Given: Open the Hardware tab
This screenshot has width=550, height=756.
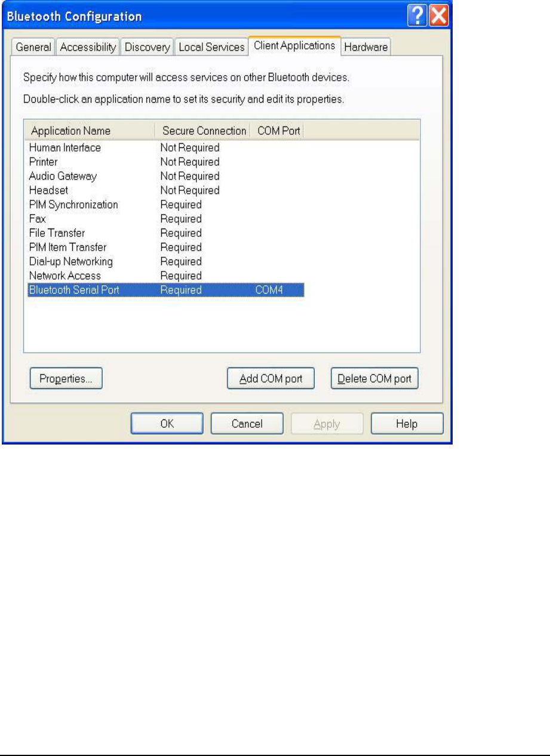Looking at the screenshot, I should tap(366, 47).
